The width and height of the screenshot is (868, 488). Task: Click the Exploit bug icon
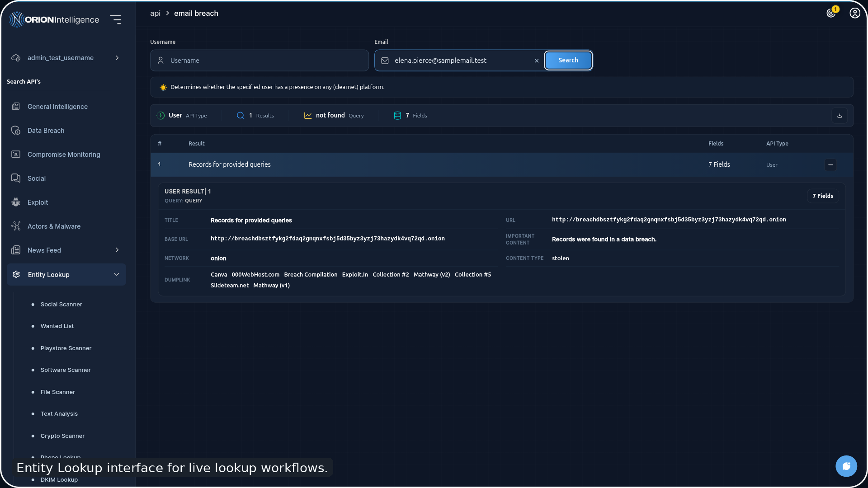coord(16,202)
